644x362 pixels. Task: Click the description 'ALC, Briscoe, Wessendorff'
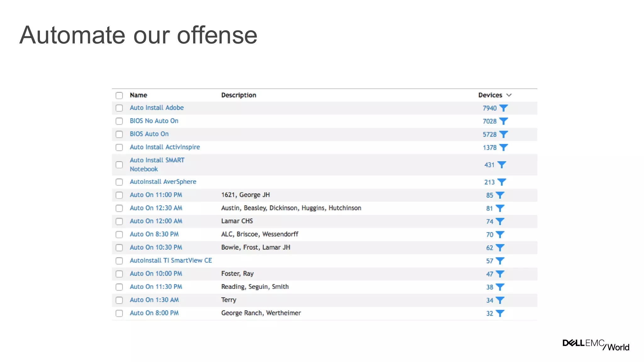pyautogui.click(x=259, y=234)
